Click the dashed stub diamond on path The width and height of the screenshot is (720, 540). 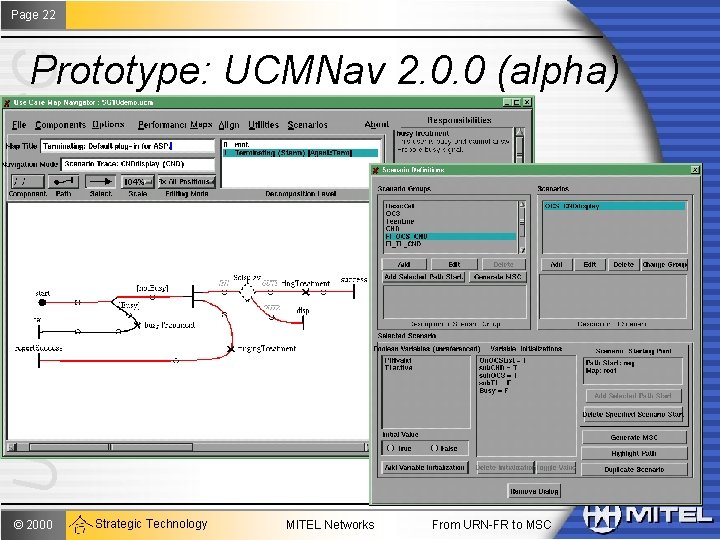click(x=247, y=291)
